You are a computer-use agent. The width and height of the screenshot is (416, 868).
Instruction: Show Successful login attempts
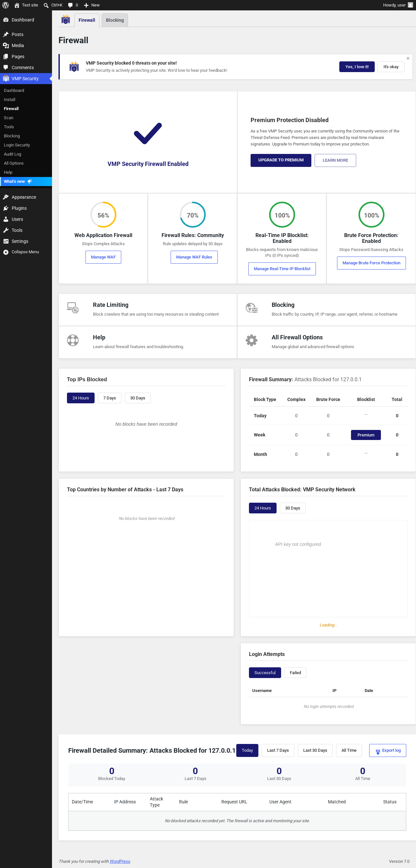[265, 673]
